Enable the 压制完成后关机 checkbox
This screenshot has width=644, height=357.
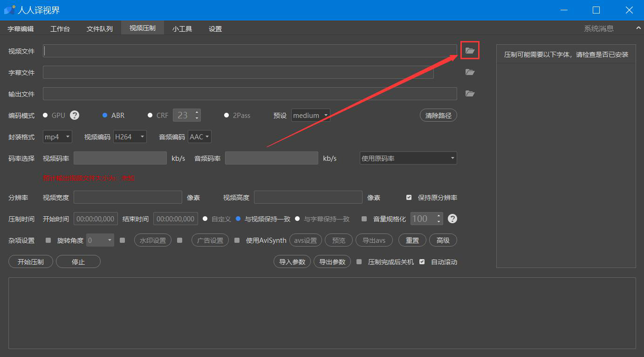[359, 262]
